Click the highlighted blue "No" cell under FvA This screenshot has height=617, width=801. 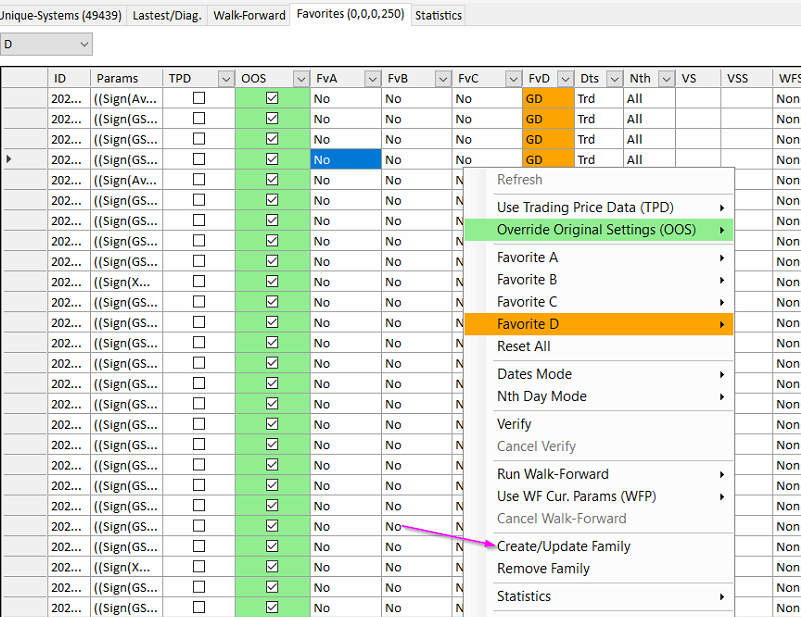[345, 159]
